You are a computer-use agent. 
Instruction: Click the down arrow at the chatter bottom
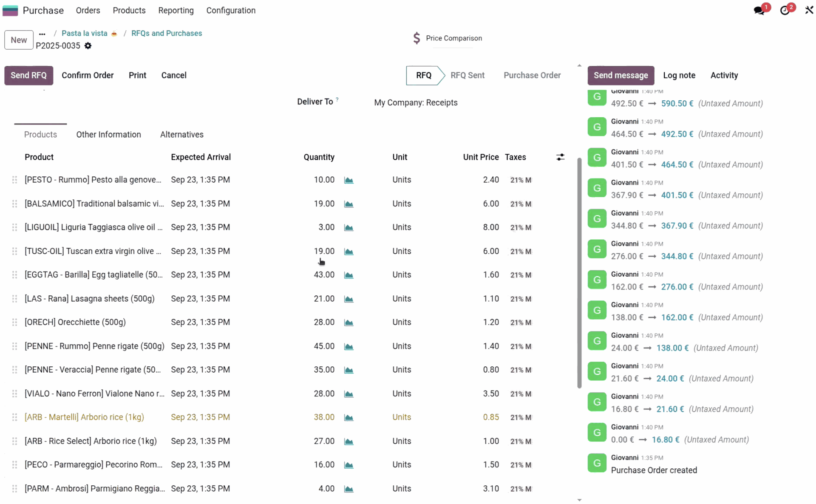pos(579,500)
